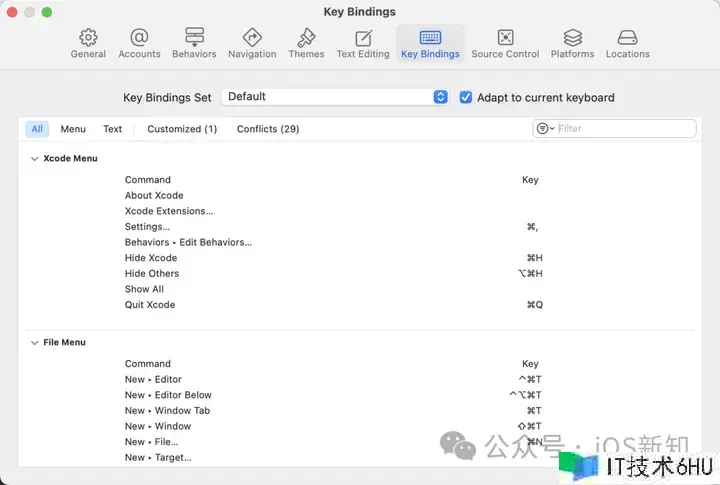Screen dimensions: 720x485
Task: Click the ⌃⌘T key for New Editor
Action: point(530,379)
